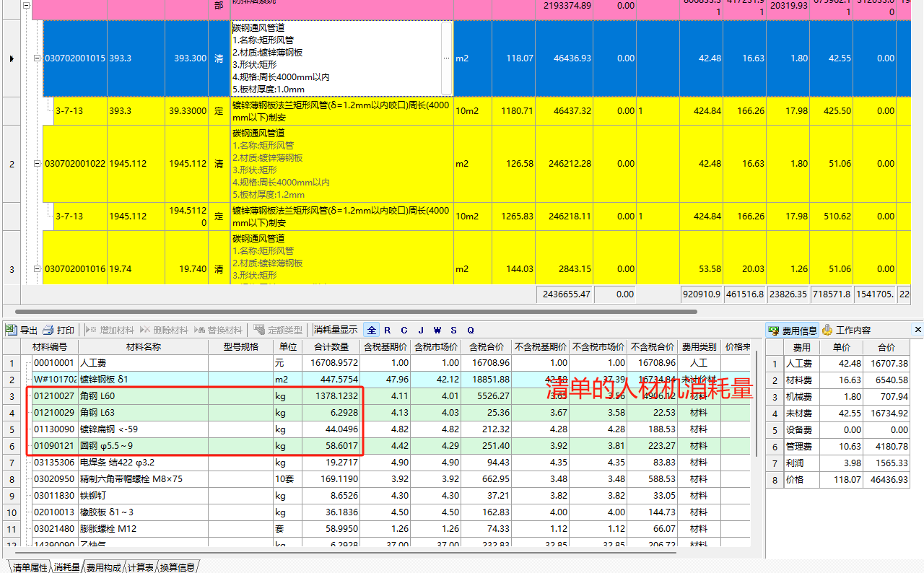Image resolution: width=924 pixels, height=573 pixels.
Task: Select the Q consumption filter
Action: pyautogui.click(x=471, y=330)
